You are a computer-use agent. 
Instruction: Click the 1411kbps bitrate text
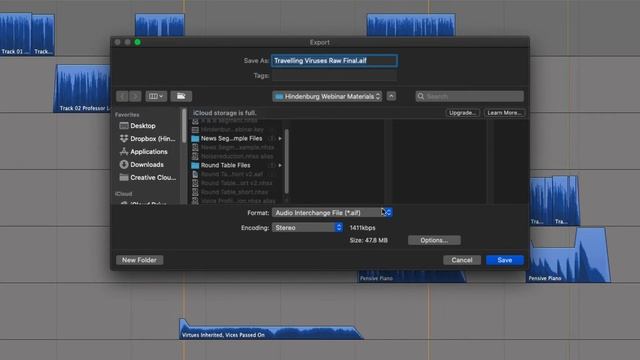click(x=362, y=228)
